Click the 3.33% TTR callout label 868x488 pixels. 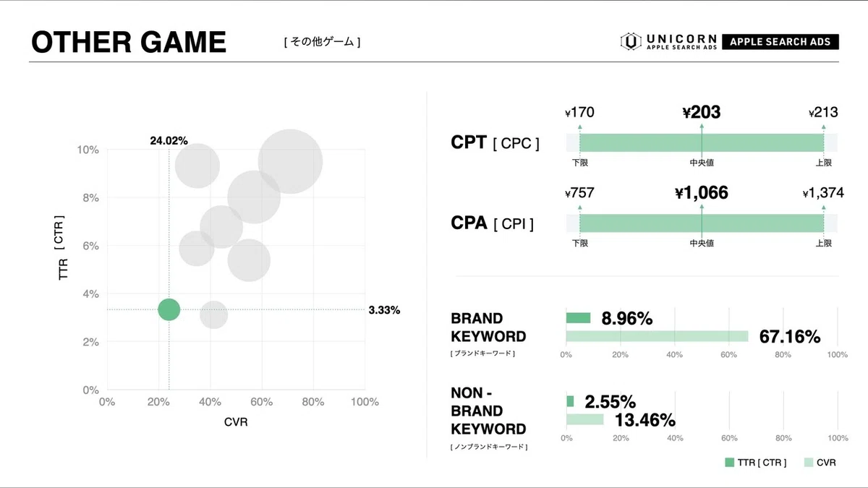pyautogui.click(x=384, y=310)
